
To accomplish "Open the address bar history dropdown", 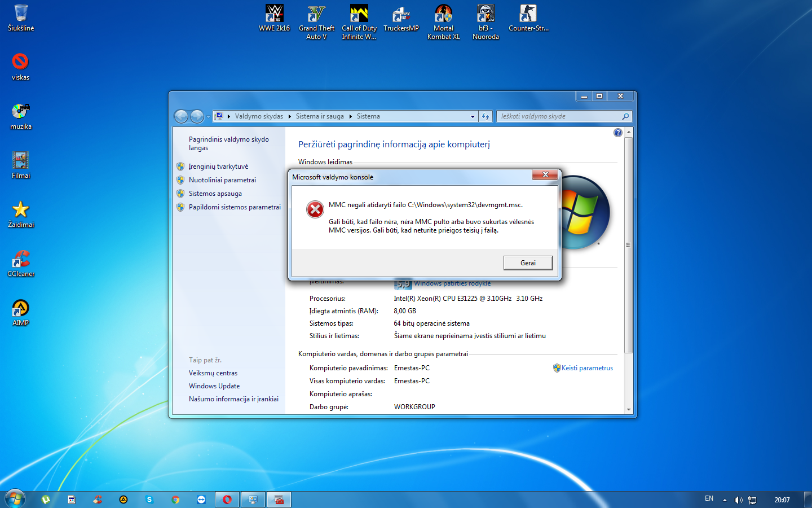I will click(x=473, y=117).
